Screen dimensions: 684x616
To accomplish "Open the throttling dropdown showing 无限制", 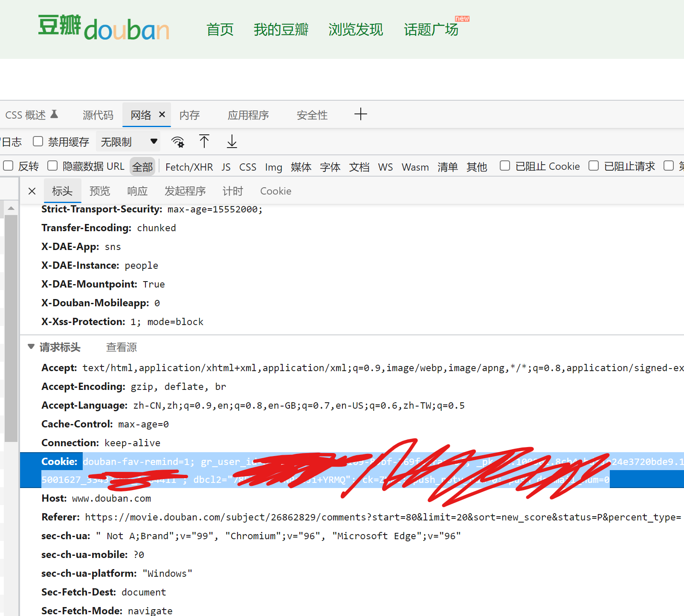I will pyautogui.click(x=128, y=142).
